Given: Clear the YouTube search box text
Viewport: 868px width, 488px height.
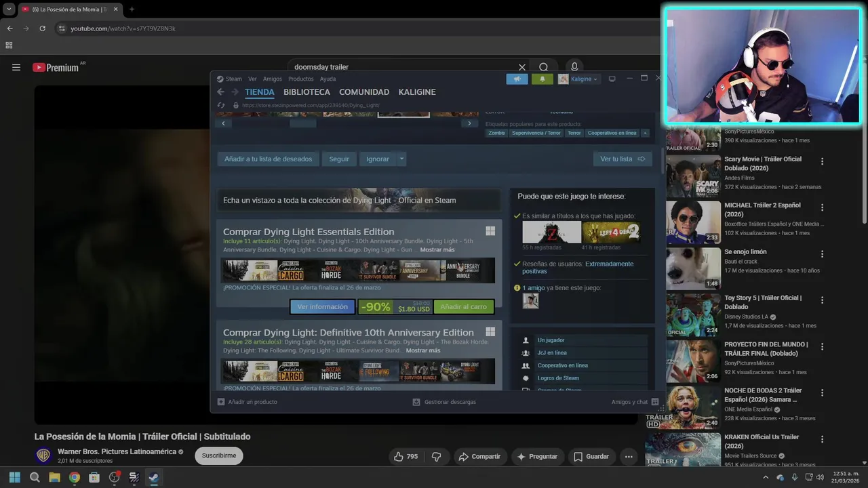Looking at the screenshot, I should [521, 67].
